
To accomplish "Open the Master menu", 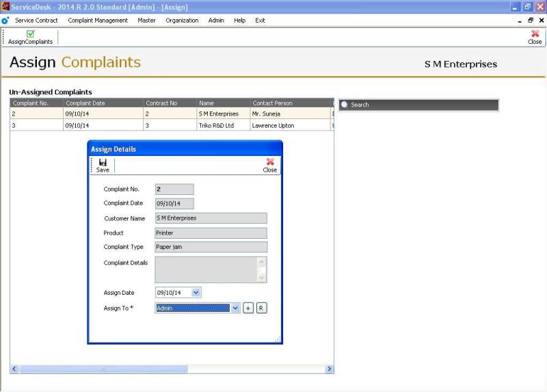I will tap(146, 21).
